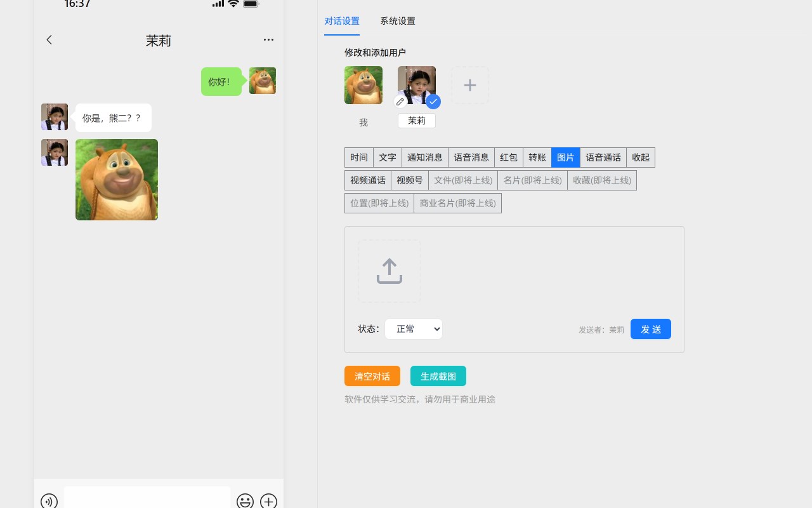Click the orange 清空对话 button
The width and height of the screenshot is (812, 508).
[372, 376]
